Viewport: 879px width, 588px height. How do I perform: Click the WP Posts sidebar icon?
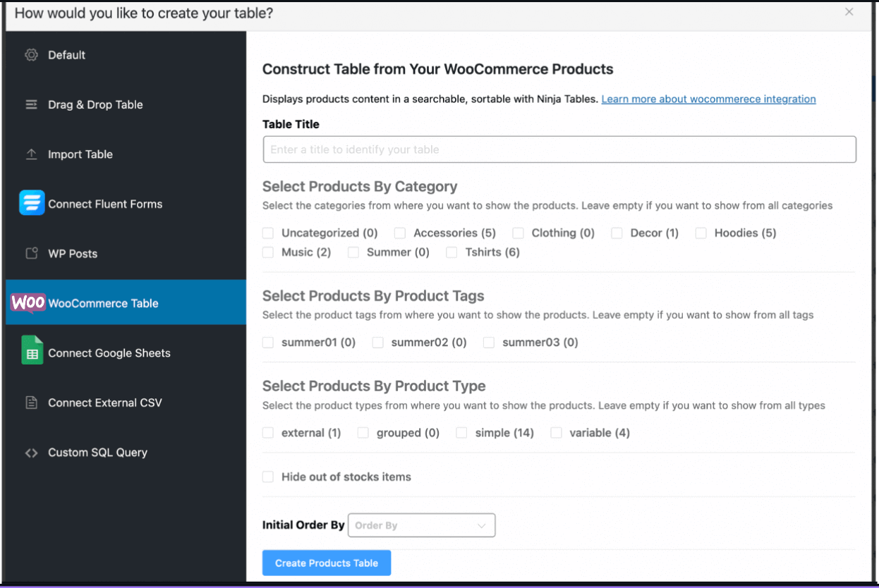click(31, 253)
